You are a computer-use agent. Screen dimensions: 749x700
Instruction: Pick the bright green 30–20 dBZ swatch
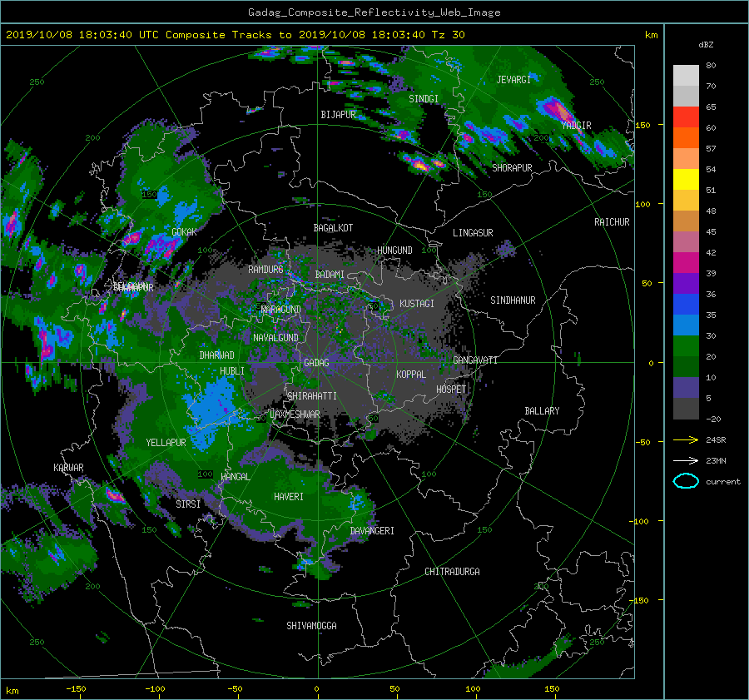tap(686, 346)
